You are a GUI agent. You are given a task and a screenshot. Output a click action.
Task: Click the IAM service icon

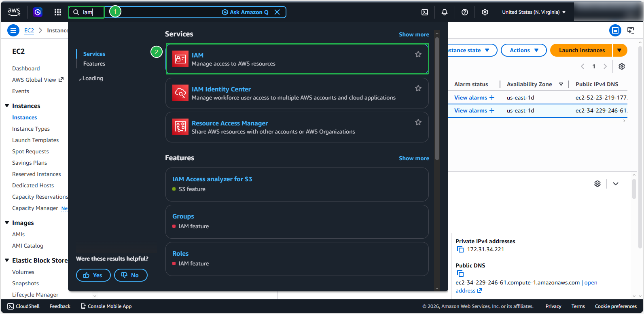pyautogui.click(x=180, y=59)
